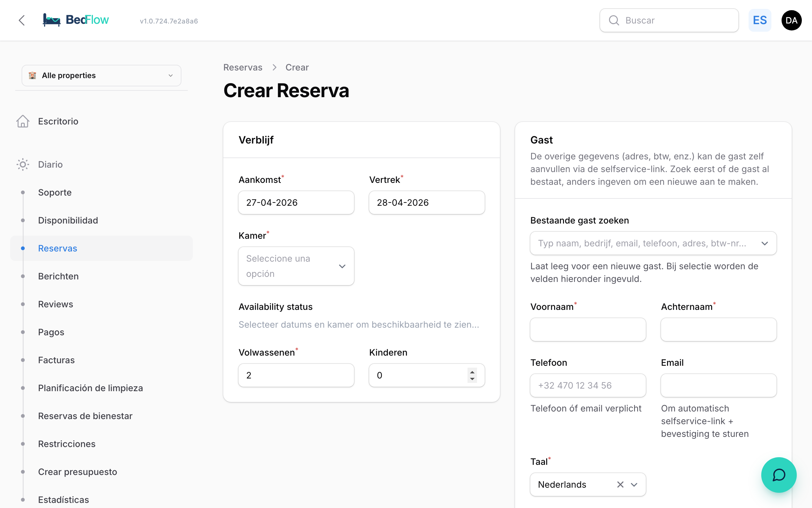This screenshot has height=508, width=812.
Task: Click 'Telefoon óf email verplicht' hint
Action: point(586,408)
